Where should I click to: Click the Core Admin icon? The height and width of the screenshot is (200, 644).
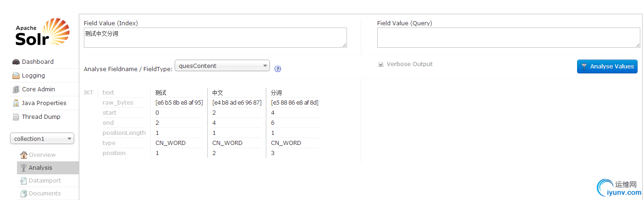point(16,89)
